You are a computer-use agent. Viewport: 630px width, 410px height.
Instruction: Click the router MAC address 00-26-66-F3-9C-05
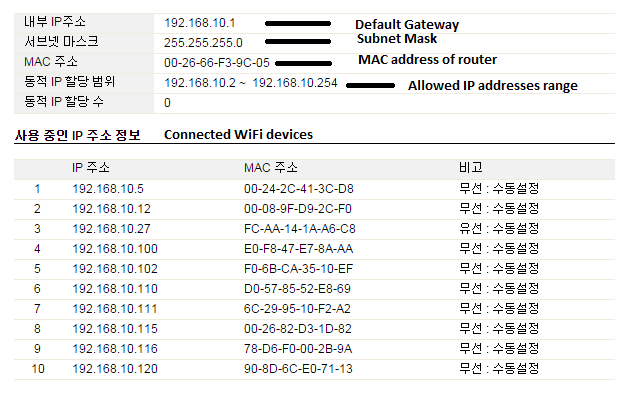click(x=217, y=63)
